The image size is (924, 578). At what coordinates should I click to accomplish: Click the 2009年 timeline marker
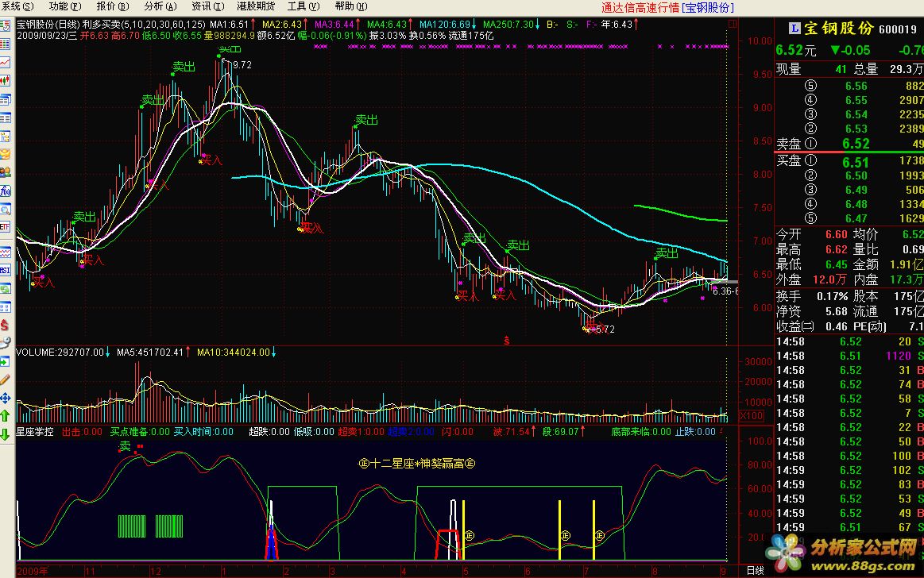33,571
